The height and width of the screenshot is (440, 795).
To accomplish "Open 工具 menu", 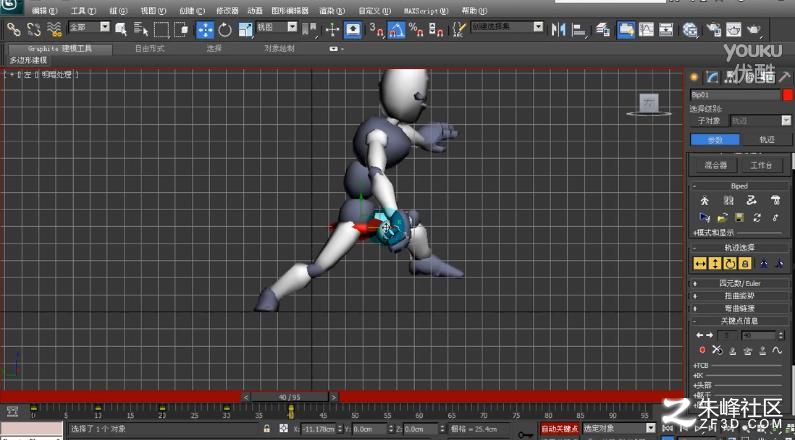I will (83, 11).
